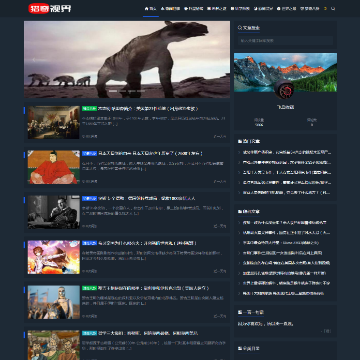The width and height of the screenshot is (360, 360).
Task: Open the colorful anime artwork thumbnail
Action: (x=54, y=257)
